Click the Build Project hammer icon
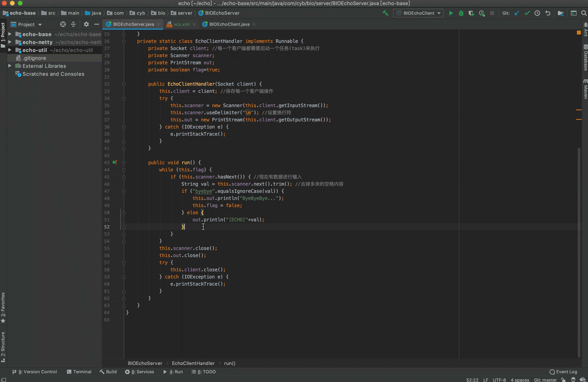 [385, 13]
